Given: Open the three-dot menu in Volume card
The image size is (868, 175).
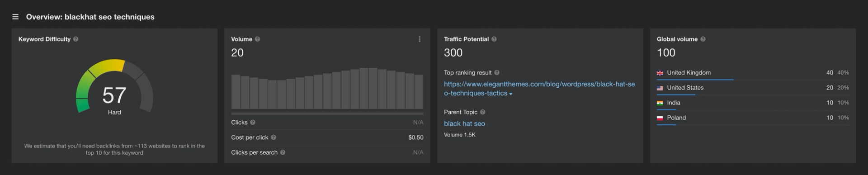Looking at the screenshot, I should tap(420, 39).
